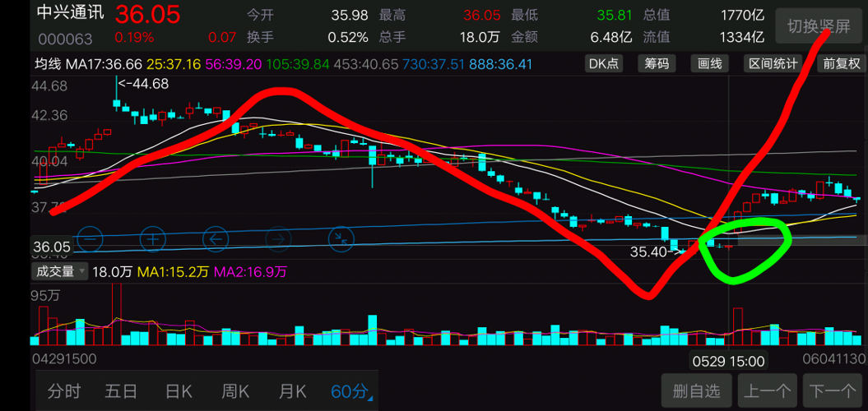Toggle the DK点 indicator

click(x=604, y=63)
